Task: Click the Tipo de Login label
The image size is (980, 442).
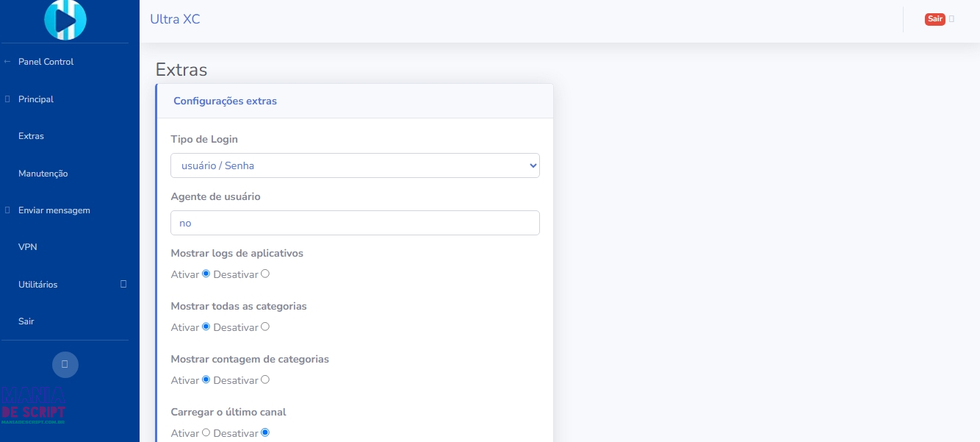Action: 204,139
